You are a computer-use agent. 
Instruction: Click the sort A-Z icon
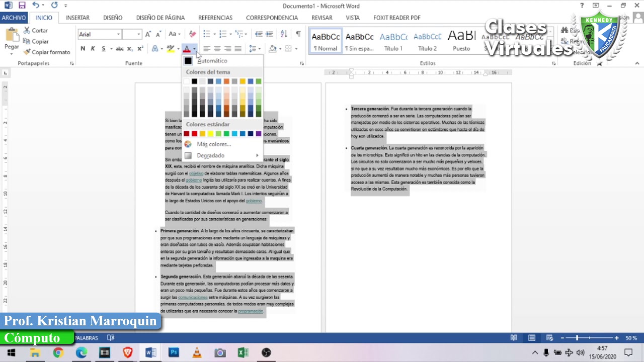pyautogui.click(x=284, y=34)
